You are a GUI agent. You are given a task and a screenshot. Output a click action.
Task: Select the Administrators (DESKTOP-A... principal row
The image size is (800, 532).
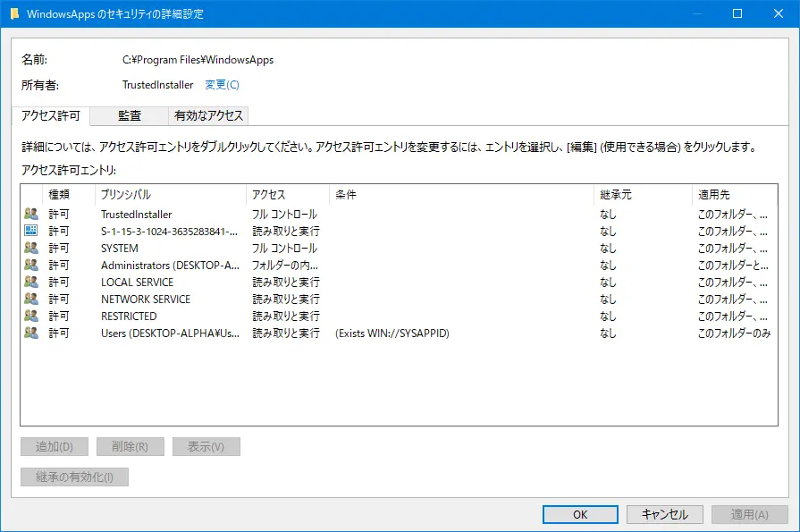[399, 265]
